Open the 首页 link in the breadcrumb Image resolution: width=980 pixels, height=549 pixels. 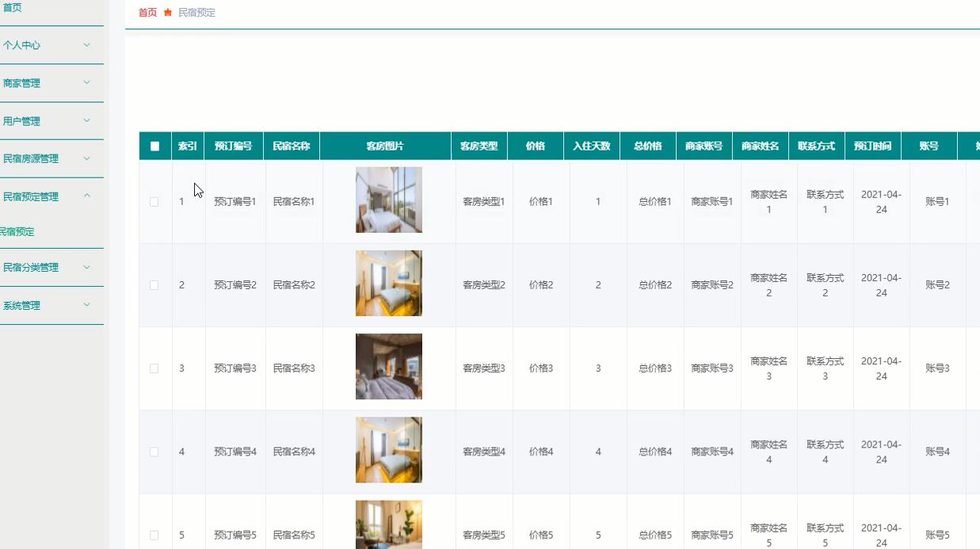tap(147, 12)
